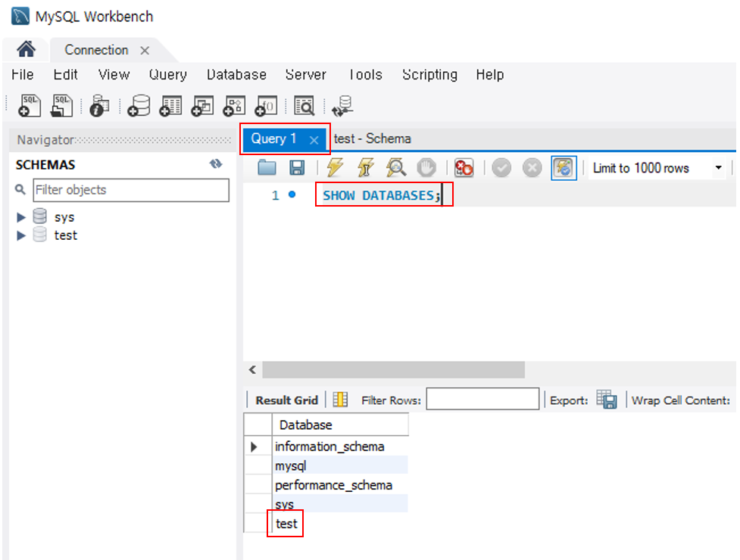
Task: Reconnect to DBMS toolbar icon
Action: coord(342,106)
